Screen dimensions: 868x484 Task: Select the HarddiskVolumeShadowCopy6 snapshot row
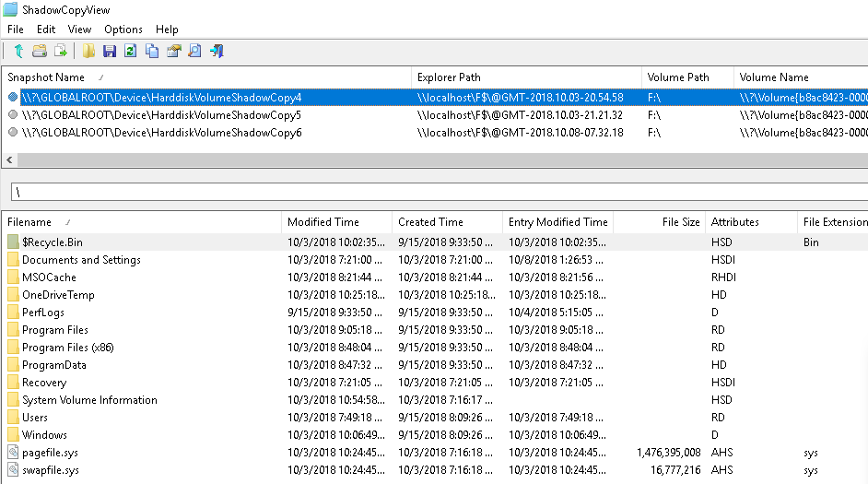coord(160,133)
